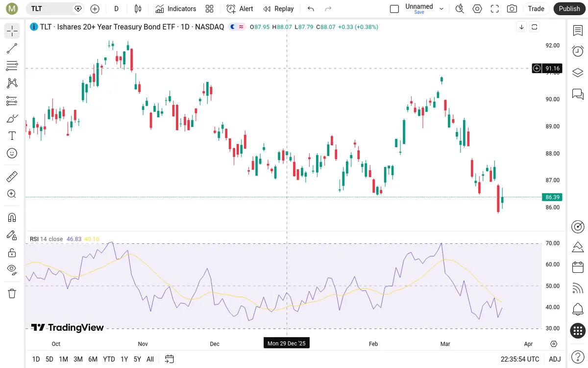Select the text annotation tool

(12, 136)
